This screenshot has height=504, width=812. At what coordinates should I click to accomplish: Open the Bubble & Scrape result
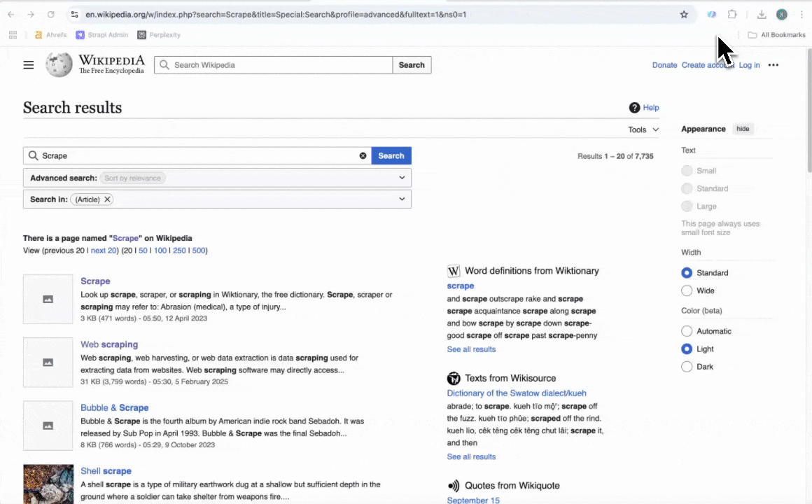pyautogui.click(x=114, y=407)
